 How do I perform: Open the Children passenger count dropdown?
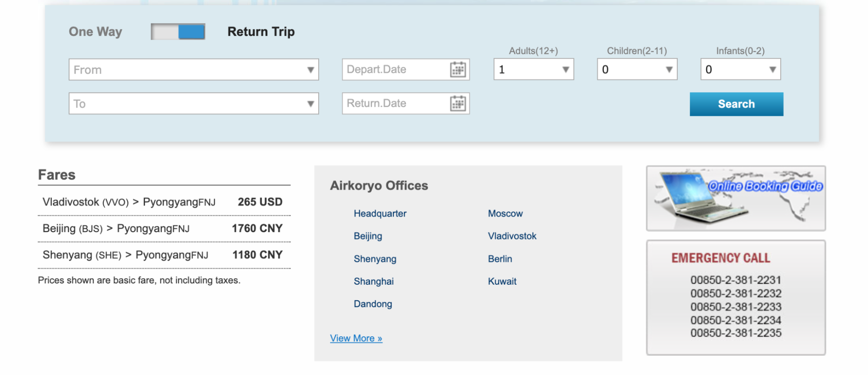(x=637, y=69)
